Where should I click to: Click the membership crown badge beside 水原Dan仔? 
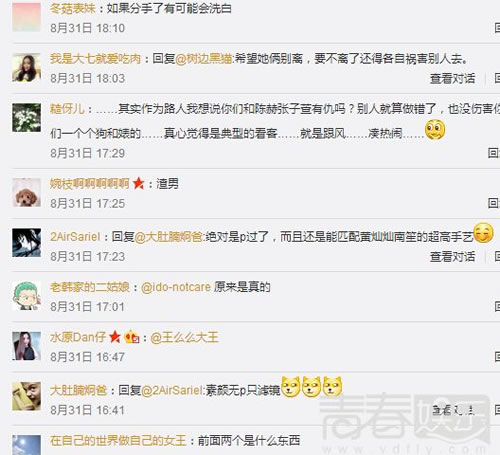click(132, 337)
